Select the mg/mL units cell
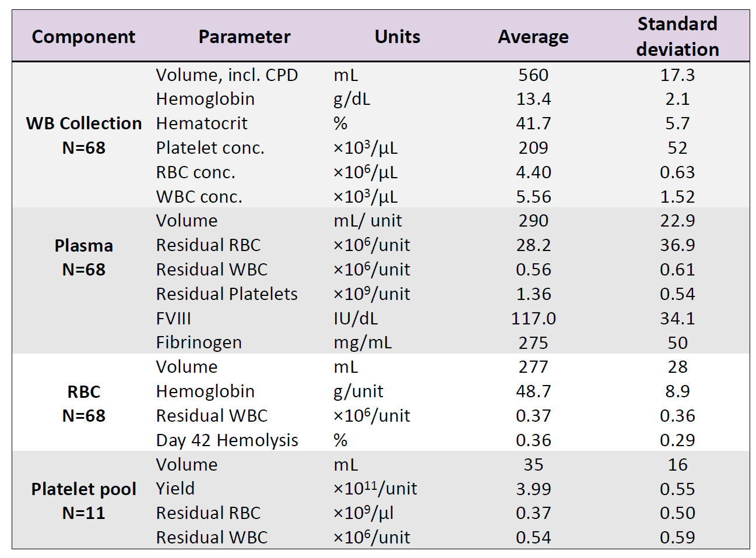756x558 pixels. (x=362, y=342)
